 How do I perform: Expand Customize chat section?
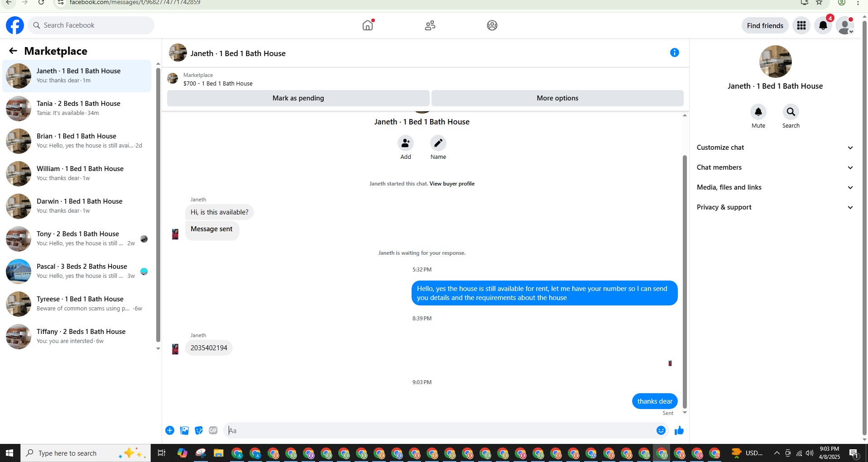point(775,148)
